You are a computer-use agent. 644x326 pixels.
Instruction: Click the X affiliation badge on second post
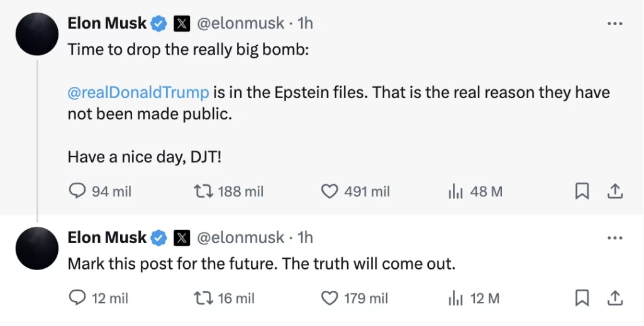point(182,238)
